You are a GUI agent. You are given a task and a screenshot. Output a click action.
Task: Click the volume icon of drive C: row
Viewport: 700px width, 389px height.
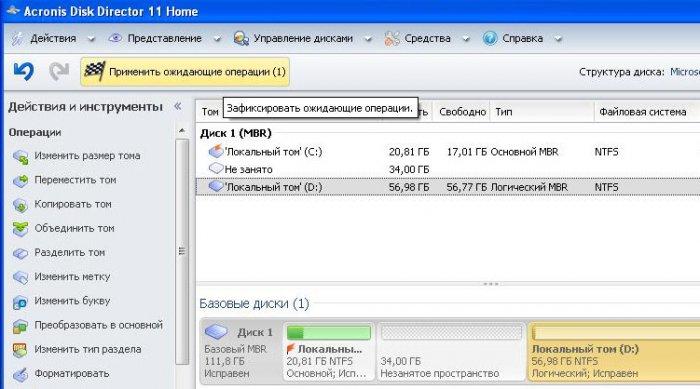[216, 151]
